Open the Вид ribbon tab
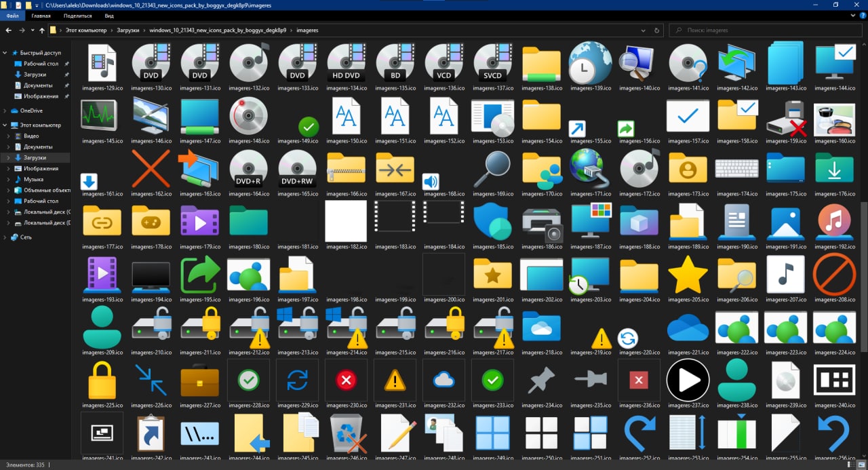The image size is (868, 470). tap(109, 16)
